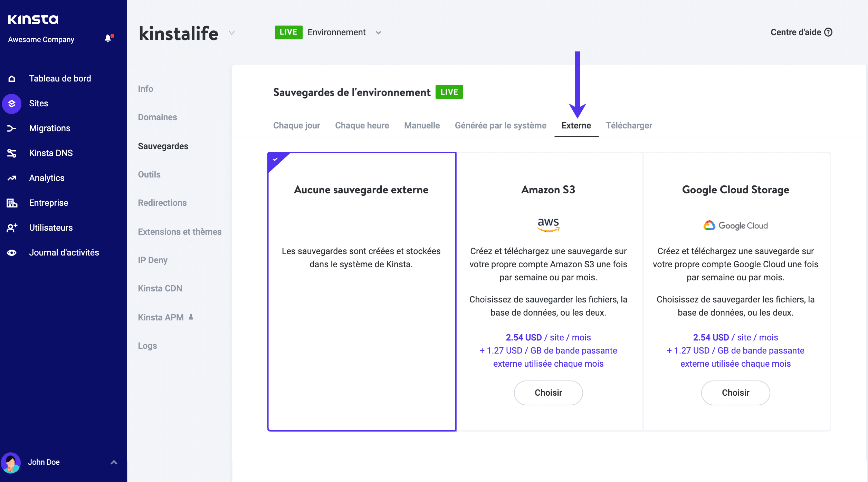Viewport: 868px width, 482px height.
Task: Open the Environnement selector dropdown
Action: [x=379, y=32]
